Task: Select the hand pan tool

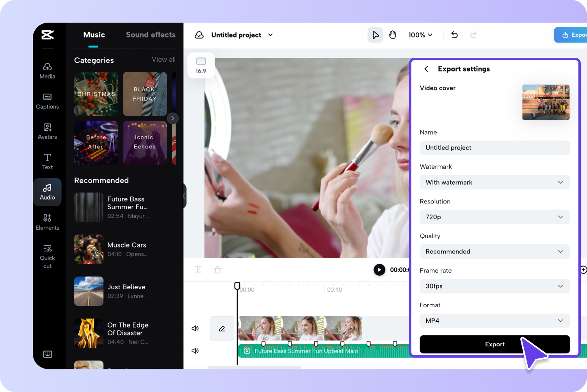Action: [x=392, y=35]
